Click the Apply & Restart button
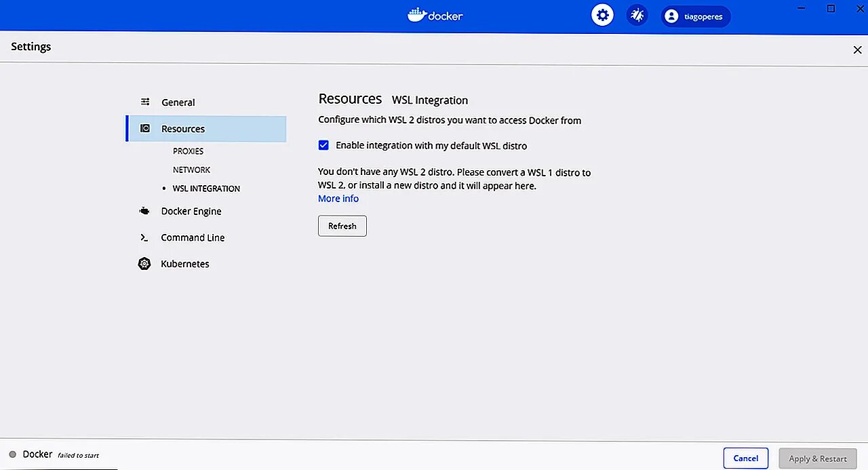 pos(818,458)
